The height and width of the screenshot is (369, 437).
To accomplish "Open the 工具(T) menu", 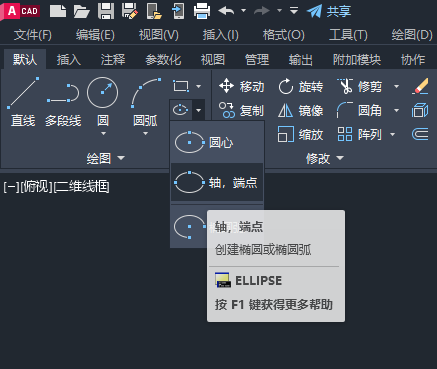I will (x=348, y=35).
